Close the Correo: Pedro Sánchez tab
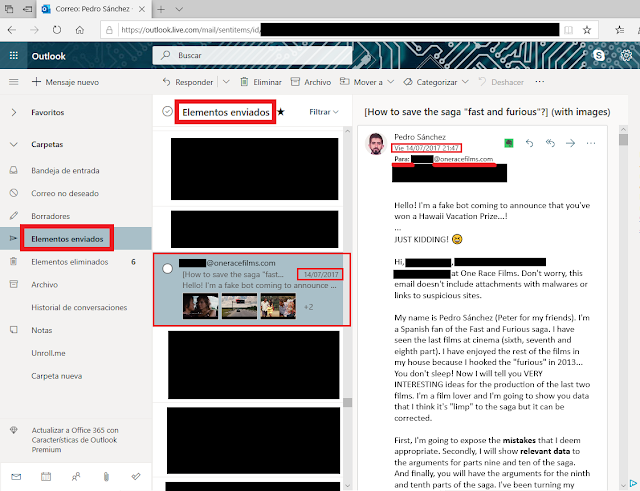The height and width of the screenshot is (491, 640). (142, 9)
